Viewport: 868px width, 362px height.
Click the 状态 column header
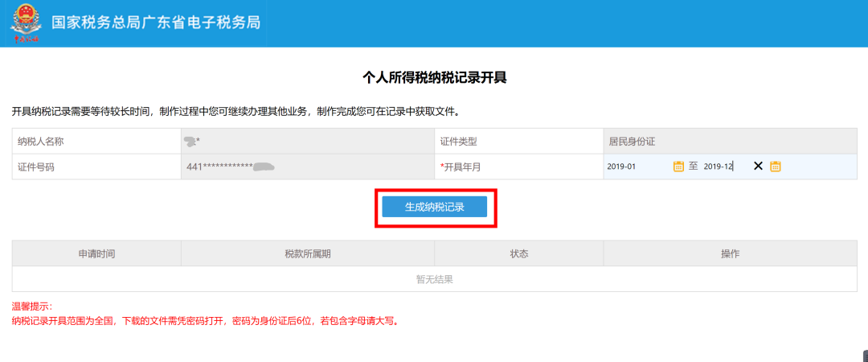tap(518, 253)
